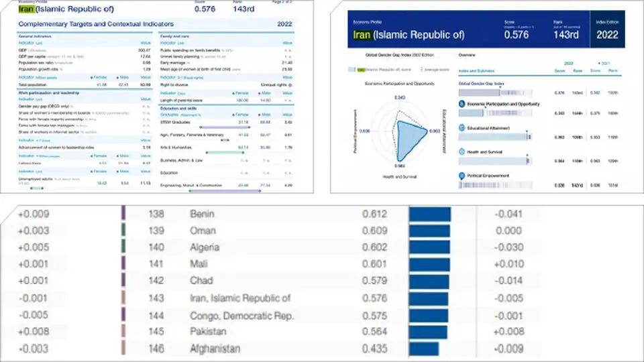Click the pink region marker in the Pakistan row
Viewport: 644px width, 362px height.
coord(123,330)
